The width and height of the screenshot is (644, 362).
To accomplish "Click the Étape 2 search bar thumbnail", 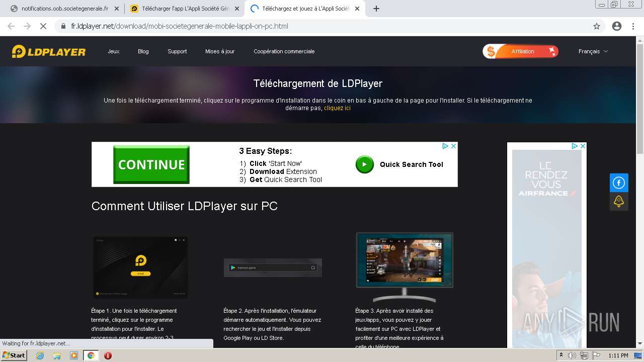I will point(273,267).
